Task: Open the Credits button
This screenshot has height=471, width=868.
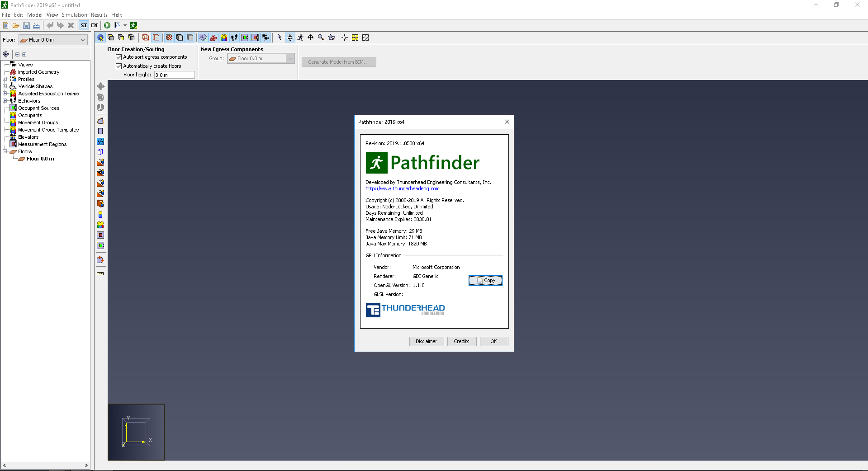Action: coord(462,341)
